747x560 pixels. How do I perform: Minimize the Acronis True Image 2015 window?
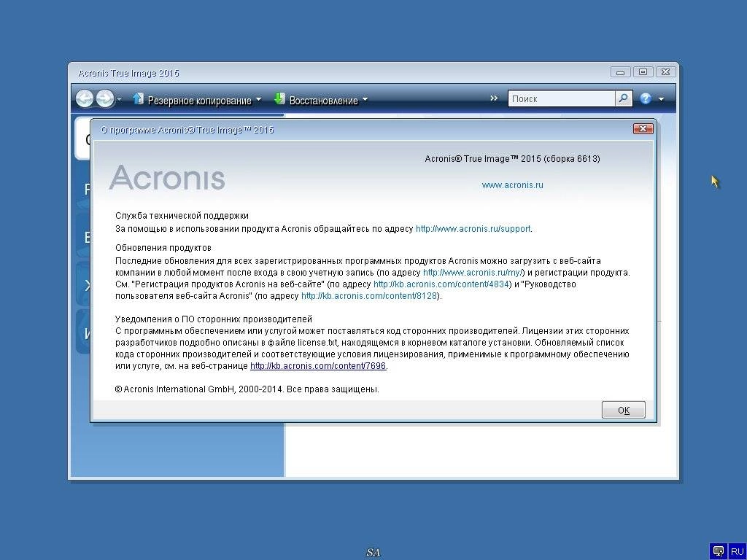click(620, 72)
